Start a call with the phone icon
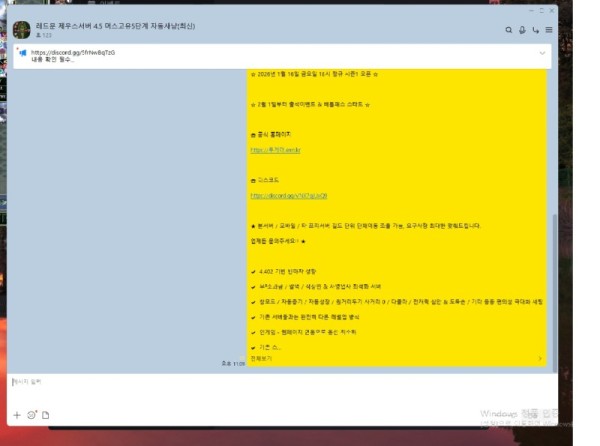 (x=536, y=30)
